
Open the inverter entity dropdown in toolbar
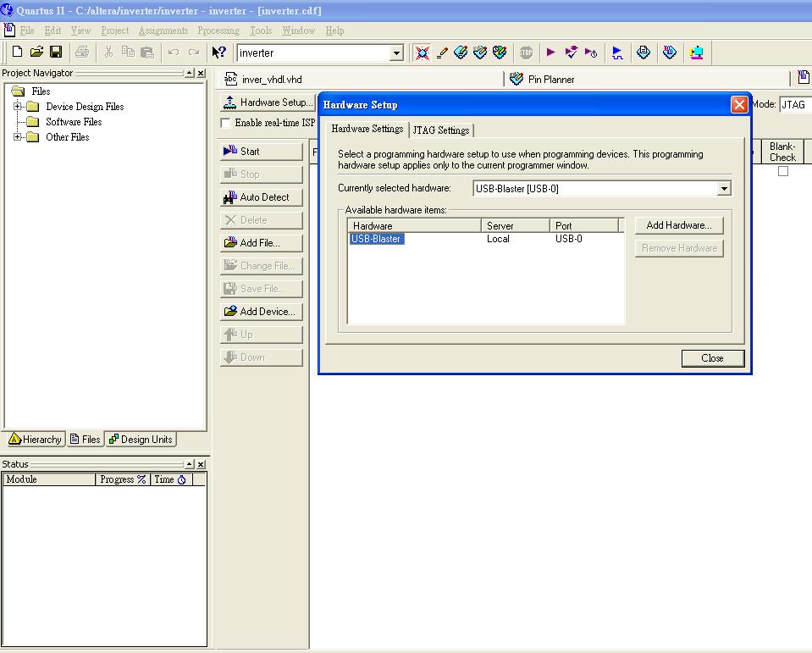coord(396,53)
